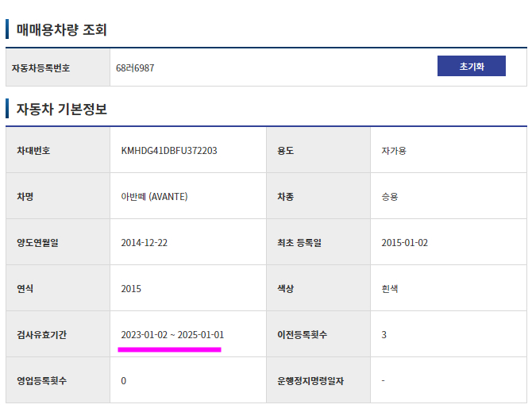Click the 차종 value 승용

coord(390,196)
